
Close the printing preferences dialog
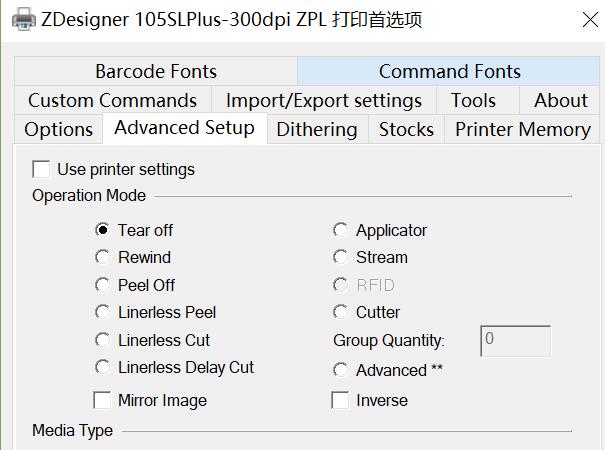pos(590,20)
